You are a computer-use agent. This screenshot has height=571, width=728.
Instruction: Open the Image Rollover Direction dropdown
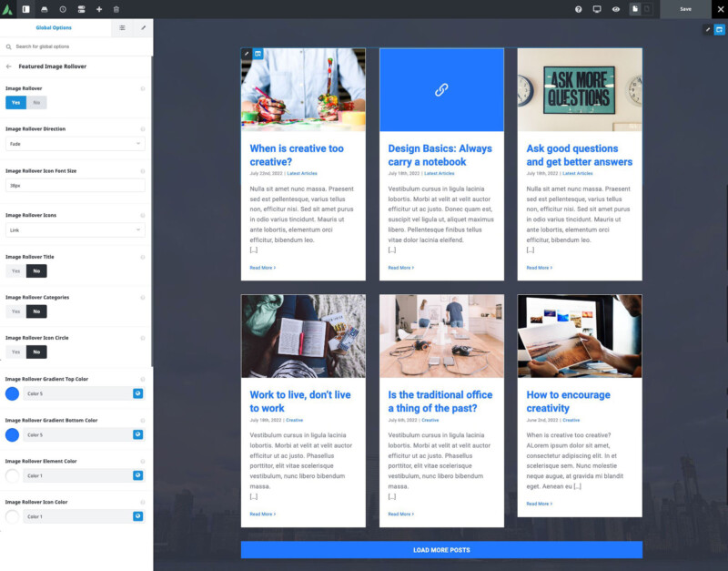tap(75, 144)
